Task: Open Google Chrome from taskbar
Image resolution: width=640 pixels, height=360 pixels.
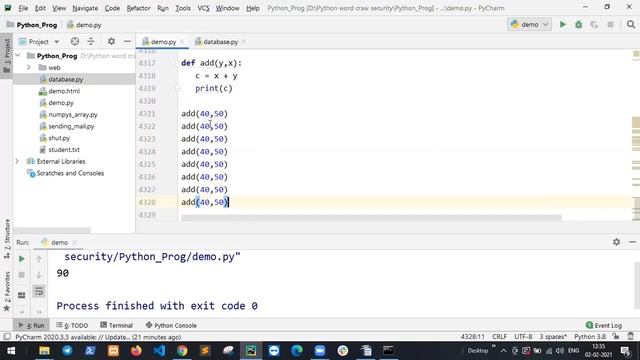Action: pos(182,351)
